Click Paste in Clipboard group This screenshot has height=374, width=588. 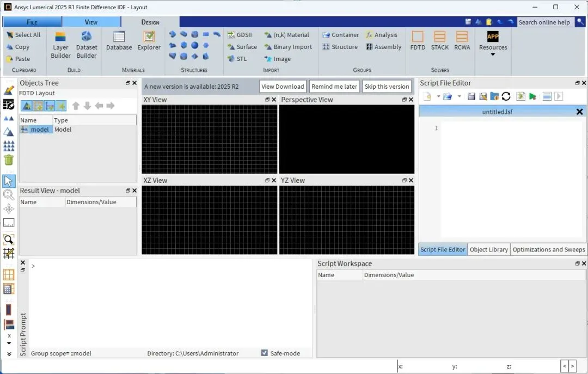point(18,59)
